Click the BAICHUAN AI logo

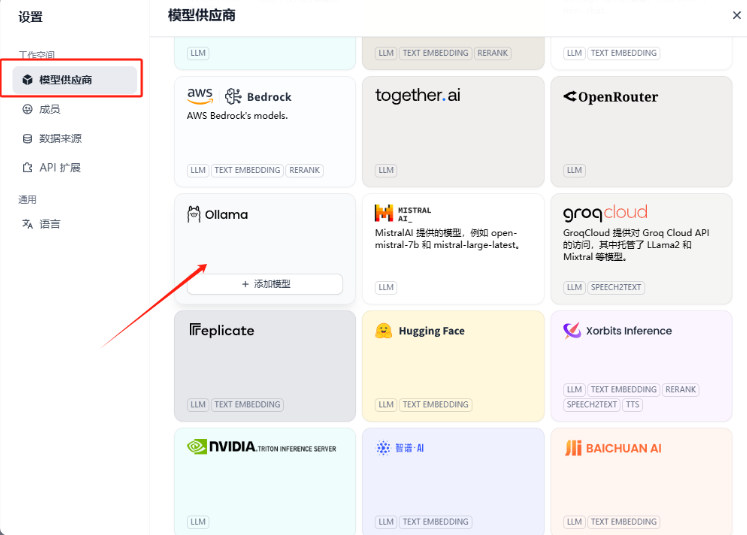613,448
